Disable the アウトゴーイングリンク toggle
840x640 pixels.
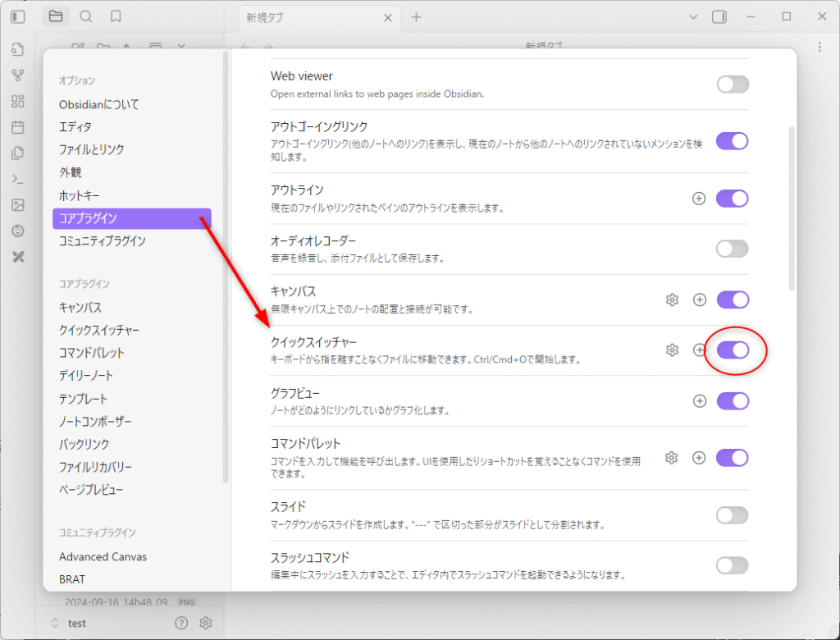(733, 141)
